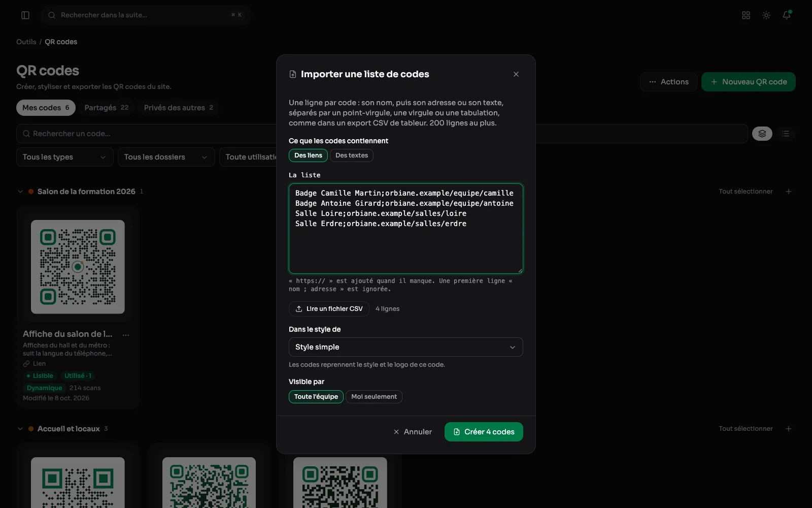
Task: Collapse Accueil et locaux group
Action: [x=20, y=429]
